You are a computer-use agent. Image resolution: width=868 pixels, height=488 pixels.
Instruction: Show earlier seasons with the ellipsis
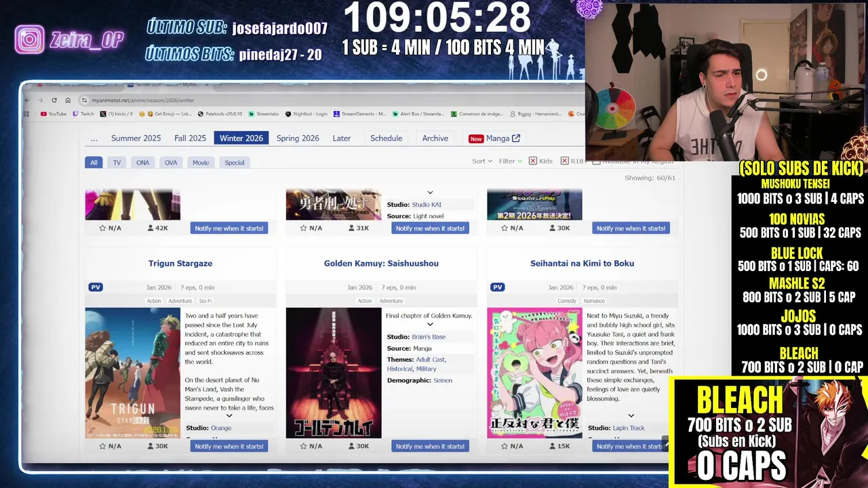coord(94,138)
